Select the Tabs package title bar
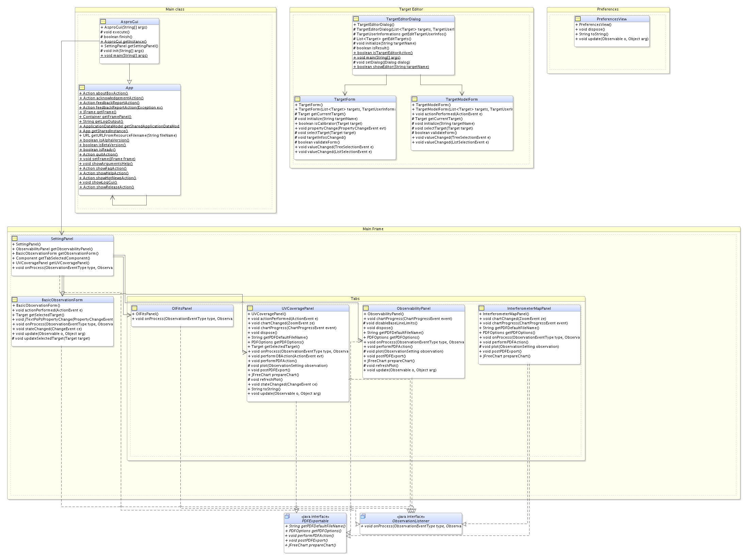Image resolution: width=748 pixels, height=560 pixels. (x=355, y=299)
